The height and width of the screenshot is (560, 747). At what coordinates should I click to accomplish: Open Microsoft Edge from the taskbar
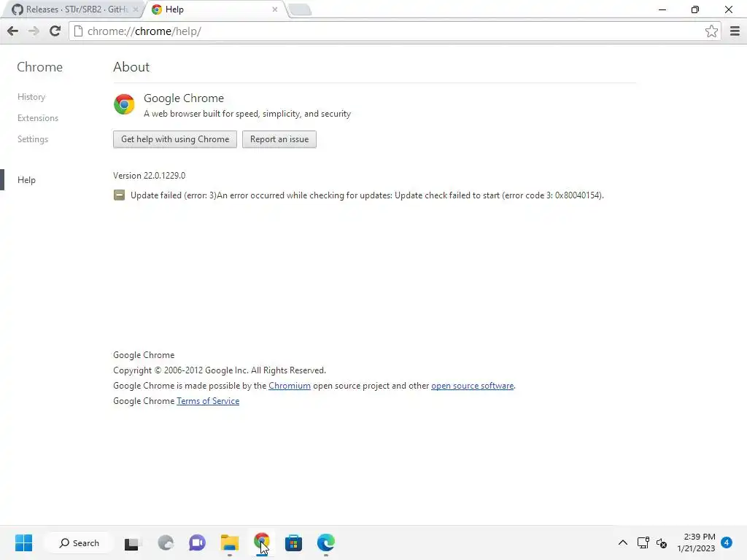[326, 542]
